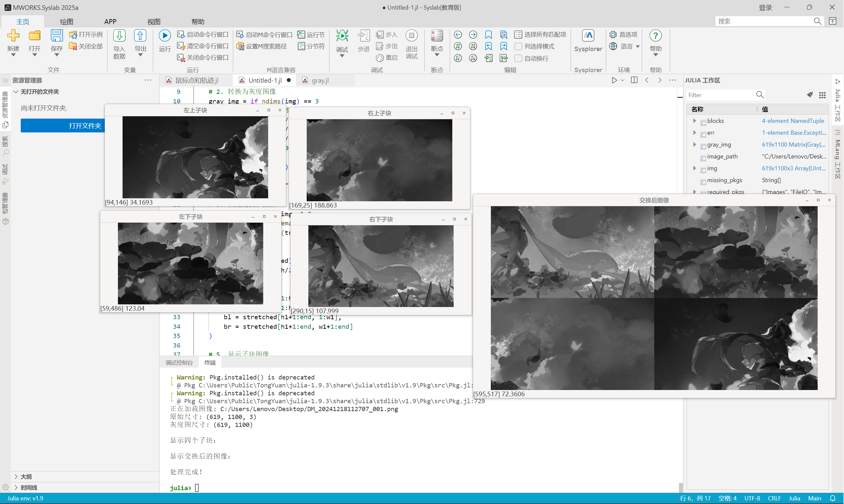This screenshot has height=504, width=844.
Task: Click the 断点 breakpoint icon
Action: point(437,36)
